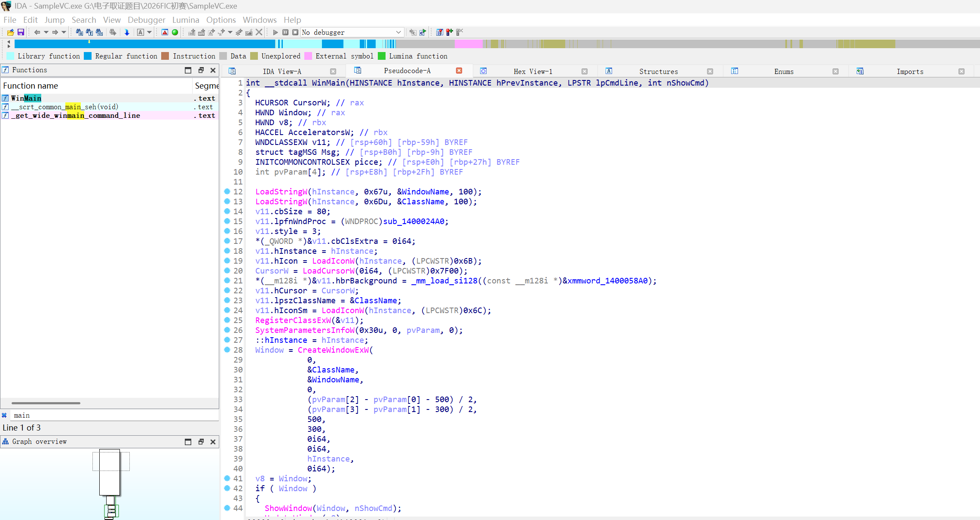Click the boxed letter A icon

(x=141, y=32)
